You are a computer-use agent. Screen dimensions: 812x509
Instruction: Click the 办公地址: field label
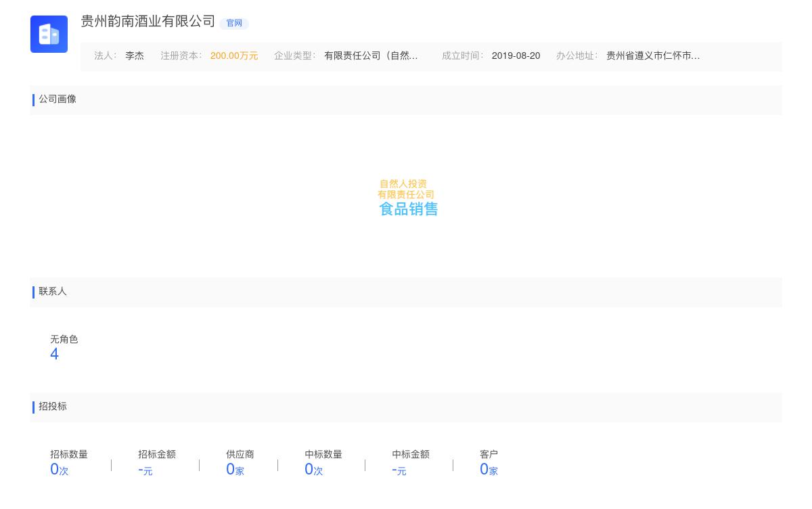coord(577,56)
